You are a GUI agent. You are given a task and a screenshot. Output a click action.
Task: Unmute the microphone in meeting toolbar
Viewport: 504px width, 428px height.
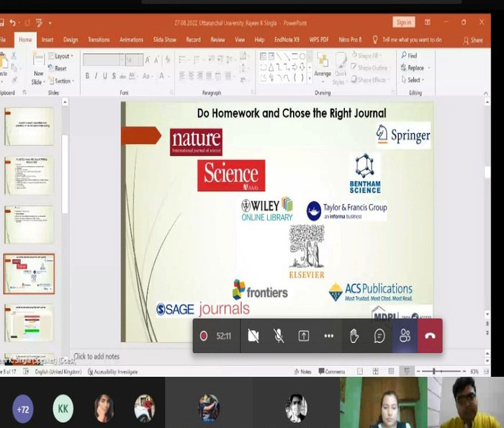[x=278, y=336]
